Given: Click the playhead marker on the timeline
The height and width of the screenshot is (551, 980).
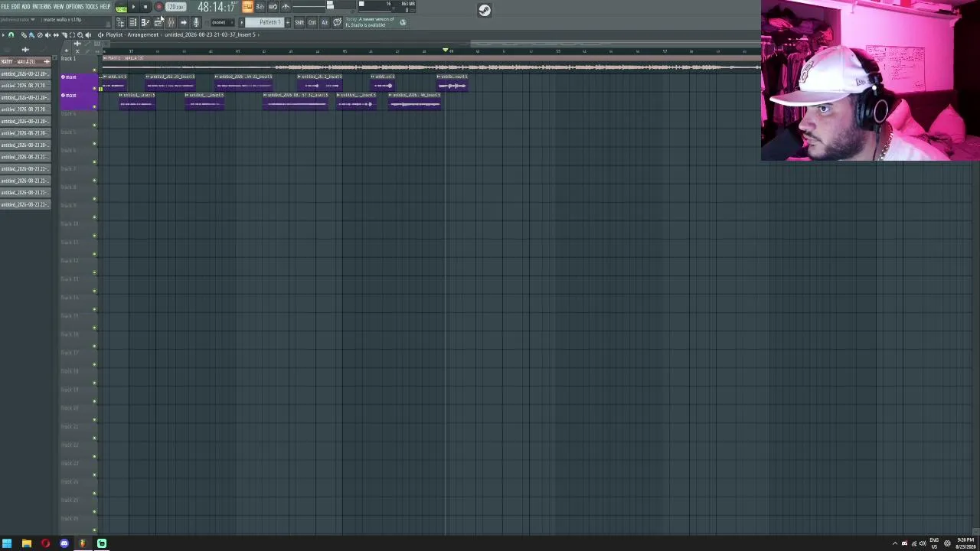Looking at the screenshot, I should pyautogui.click(x=446, y=51).
